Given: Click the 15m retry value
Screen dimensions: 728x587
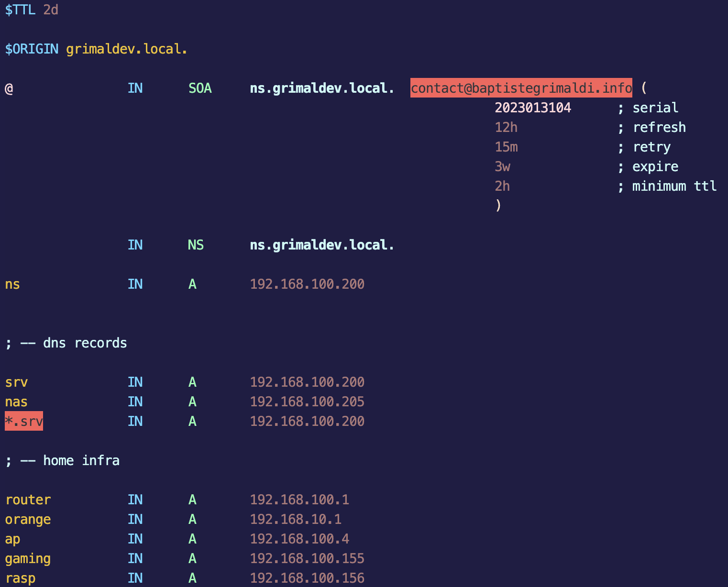Looking at the screenshot, I should (x=506, y=147).
